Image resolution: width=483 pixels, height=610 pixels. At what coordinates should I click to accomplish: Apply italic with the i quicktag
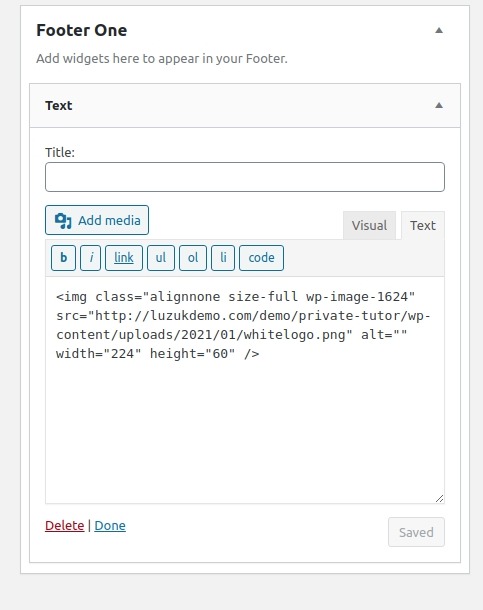point(91,258)
